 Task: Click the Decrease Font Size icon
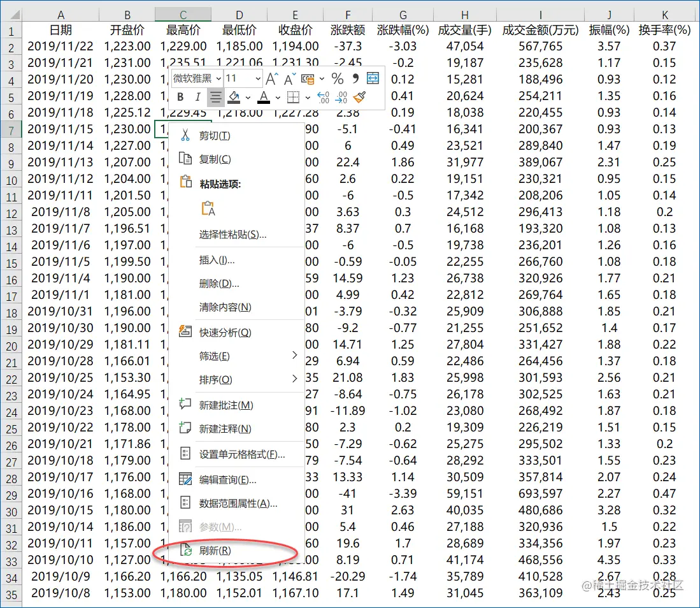coord(287,79)
